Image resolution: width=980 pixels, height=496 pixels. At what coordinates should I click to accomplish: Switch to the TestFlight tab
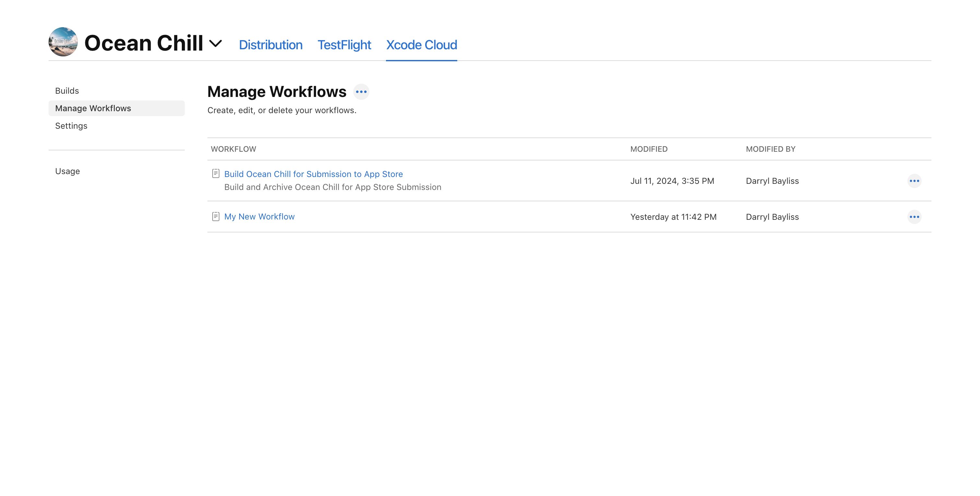tap(344, 45)
